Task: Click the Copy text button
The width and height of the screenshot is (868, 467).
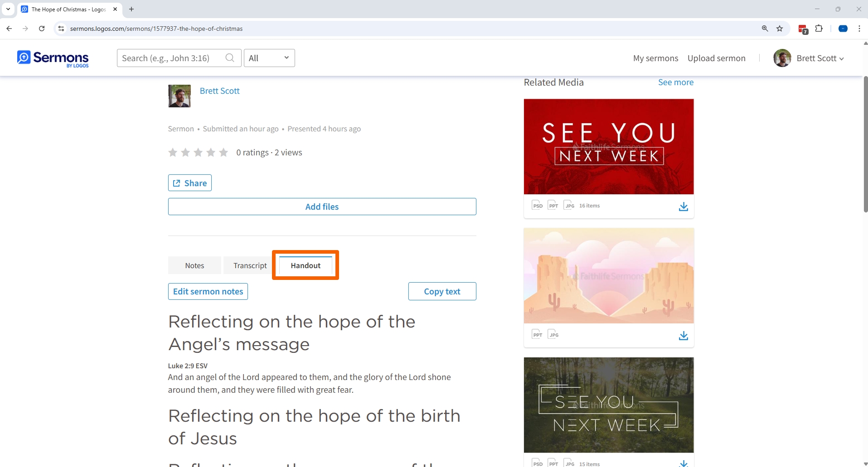Action: click(x=442, y=291)
